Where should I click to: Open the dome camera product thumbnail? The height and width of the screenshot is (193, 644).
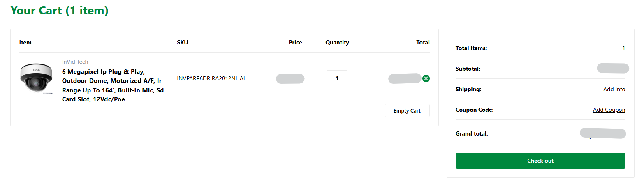coord(36,78)
